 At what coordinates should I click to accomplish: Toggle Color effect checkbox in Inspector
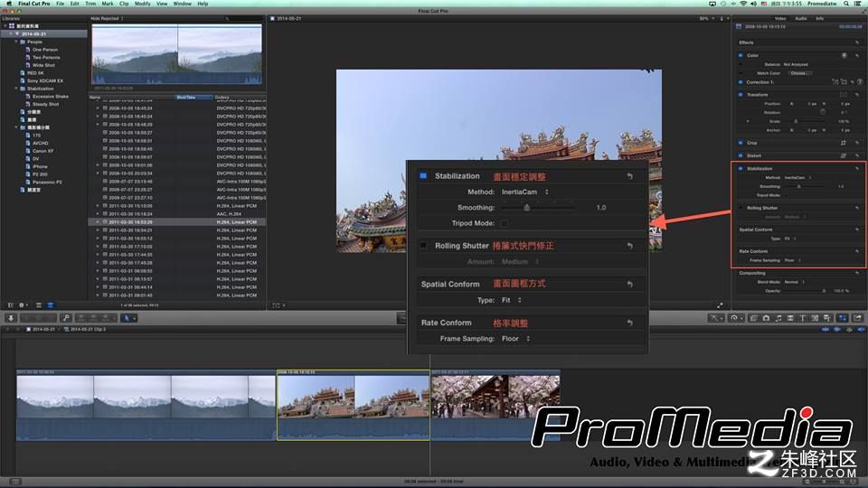pos(741,55)
